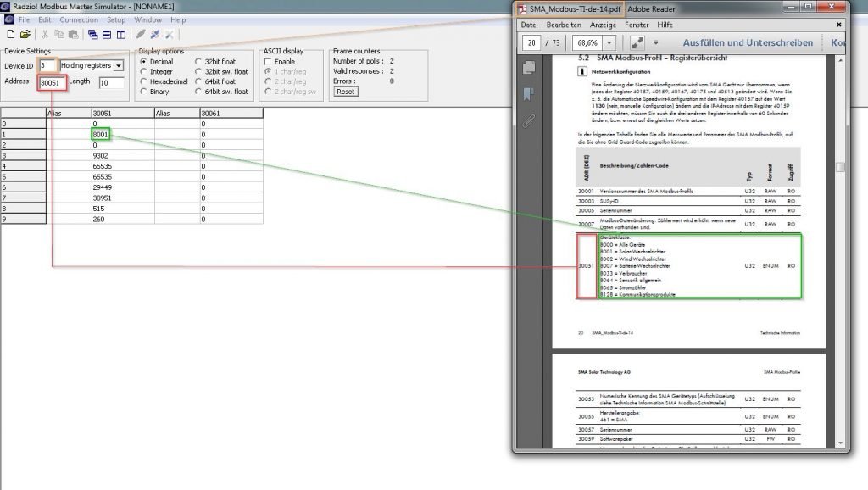The width and height of the screenshot is (868, 490).
Task: Open toolbar customize arrow in Adobe Reader
Action: (656, 42)
